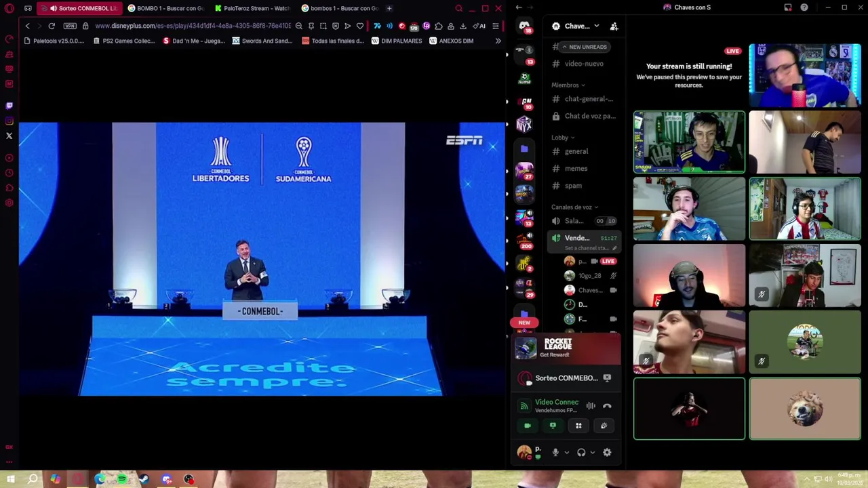Open the Opera extensions cube icon
Image resolution: width=868 pixels, height=488 pixels.
click(x=438, y=26)
